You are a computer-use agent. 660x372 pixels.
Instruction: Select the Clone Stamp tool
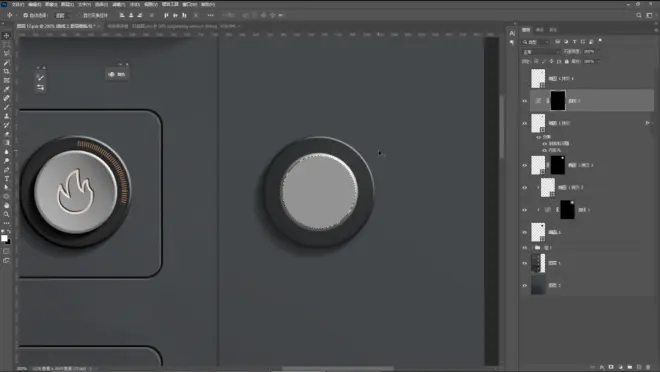click(x=6, y=116)
